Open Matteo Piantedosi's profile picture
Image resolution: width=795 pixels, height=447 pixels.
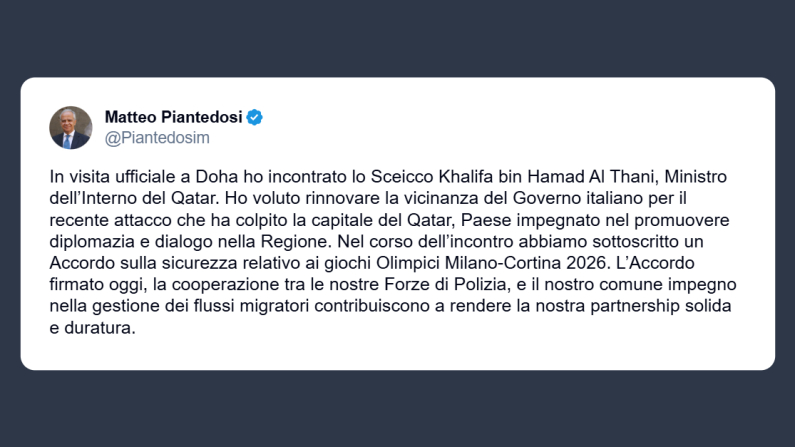point(71,127)
